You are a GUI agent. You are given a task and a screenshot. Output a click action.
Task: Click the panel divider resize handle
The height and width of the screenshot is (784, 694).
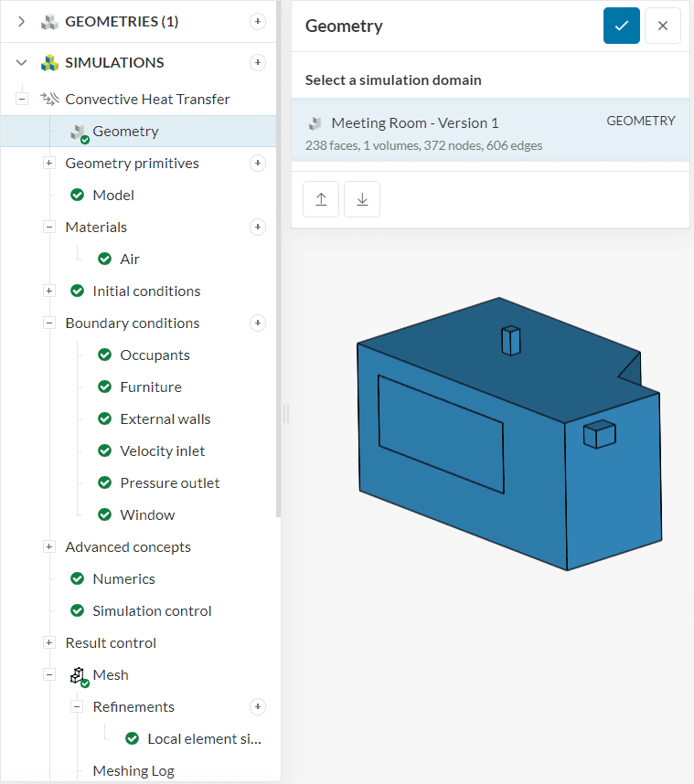point(285,414)
